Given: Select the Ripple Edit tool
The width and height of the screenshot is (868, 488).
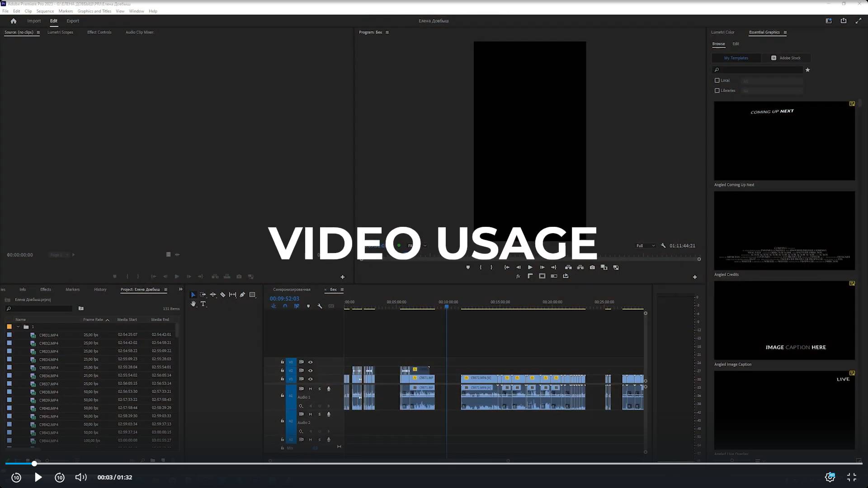Looking at the screenshot, I should 213,295.
